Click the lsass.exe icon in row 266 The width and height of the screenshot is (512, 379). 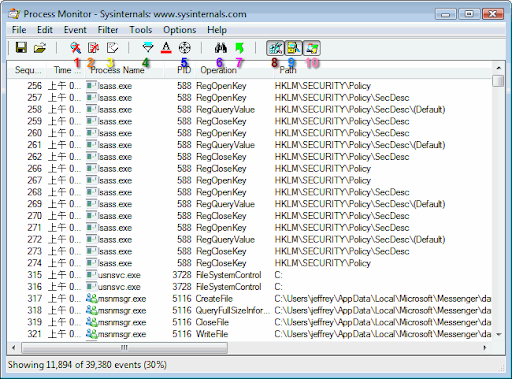tap(91, 169)
